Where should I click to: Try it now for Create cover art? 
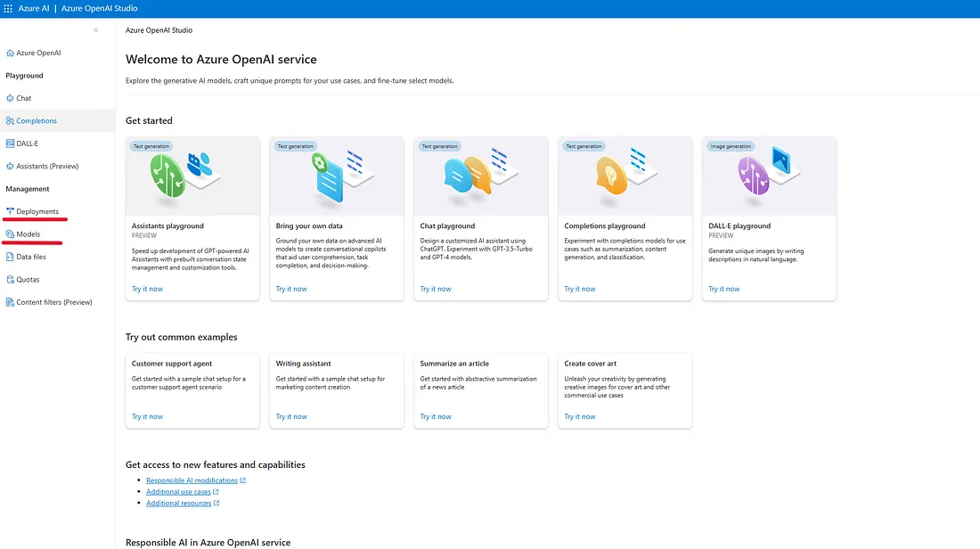point(580,416)
